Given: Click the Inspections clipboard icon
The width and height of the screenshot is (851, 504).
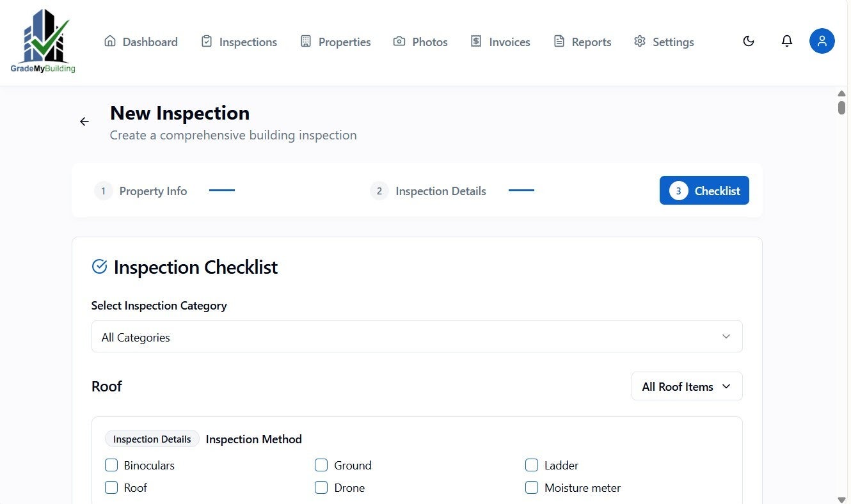Looking at the screenshot, I should click(x=206, y=42).
